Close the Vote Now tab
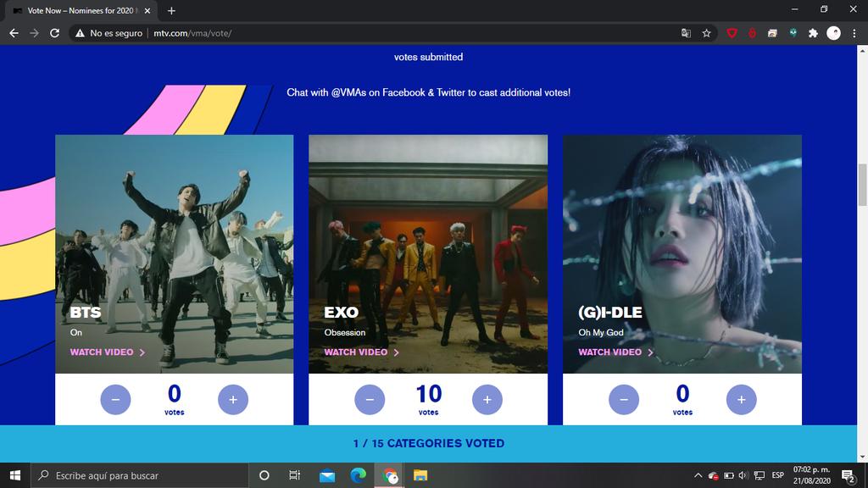Viewport: 868px width, 488px height. pyautogui.click(x=147, y=10)
